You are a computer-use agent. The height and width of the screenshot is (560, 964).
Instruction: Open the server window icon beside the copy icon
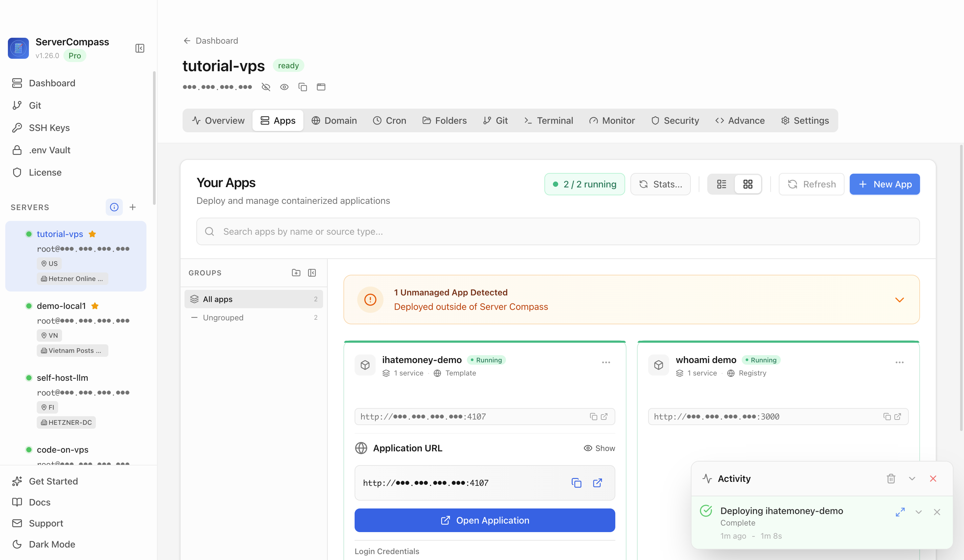(x=321, y=87)
